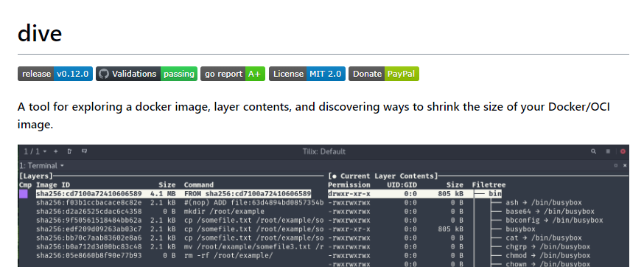Select layer sha256:b0a712d3d00bc83c48

[89, 247]
